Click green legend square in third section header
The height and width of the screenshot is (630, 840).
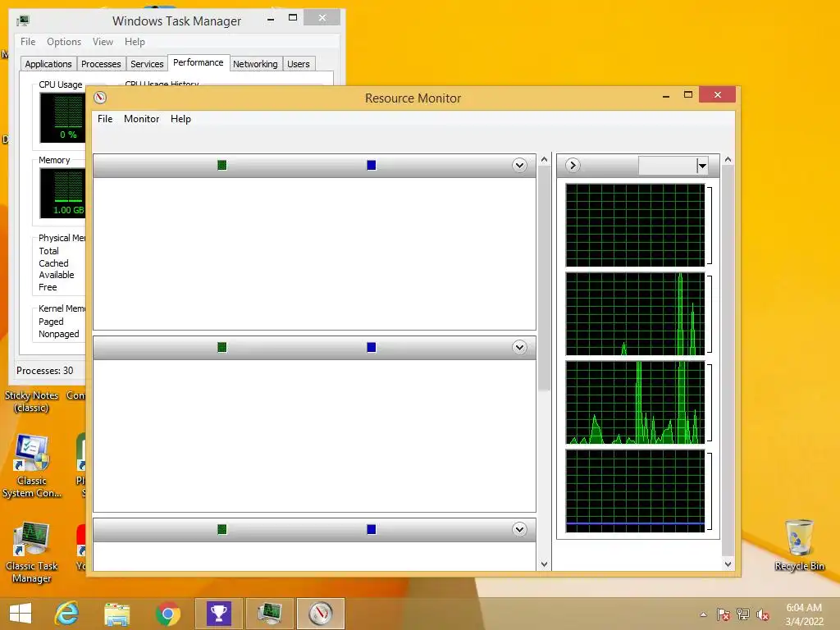[x=221, y=529]
